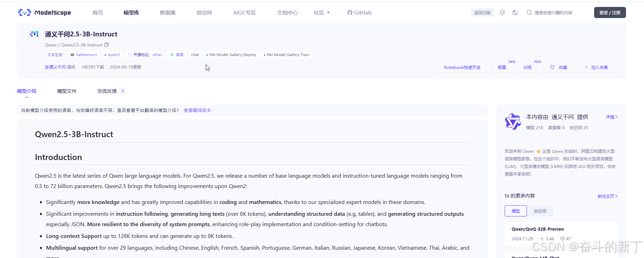Select the 模型 tab under ta的更多内容
Viewport: 644px width, 258px height.
[516, 211]
